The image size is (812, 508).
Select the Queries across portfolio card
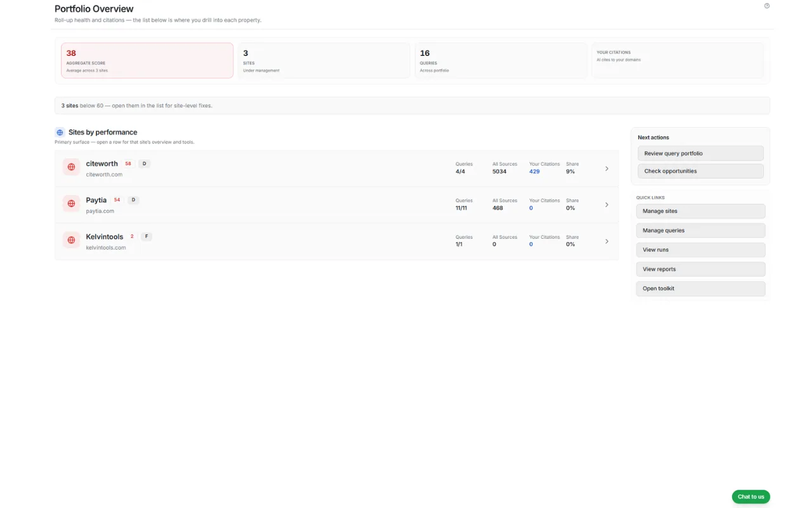501,60
